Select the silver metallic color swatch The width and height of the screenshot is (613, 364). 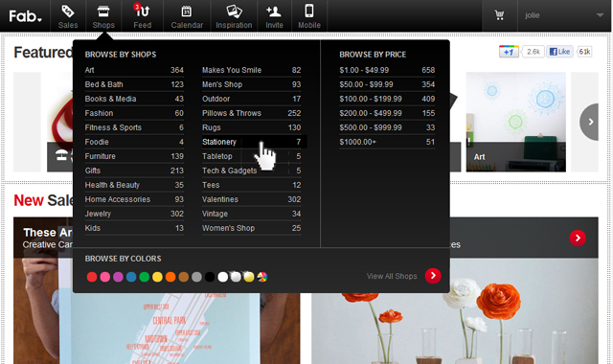tap(236, 277)
